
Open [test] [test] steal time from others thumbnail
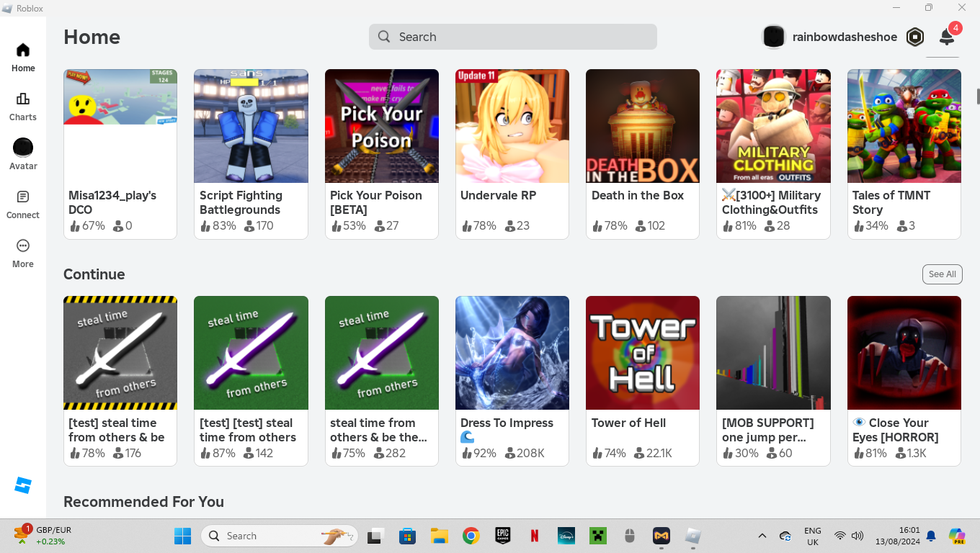tap(251, 353)
